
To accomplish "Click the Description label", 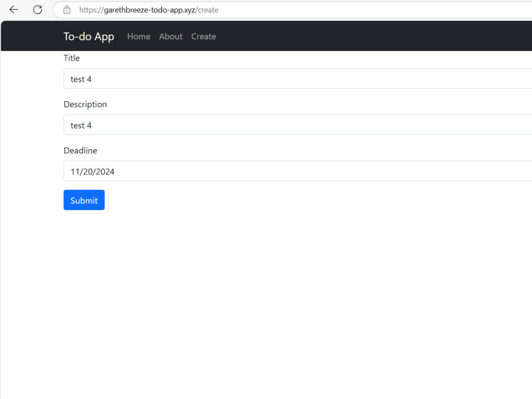I will tap(85, 104).
